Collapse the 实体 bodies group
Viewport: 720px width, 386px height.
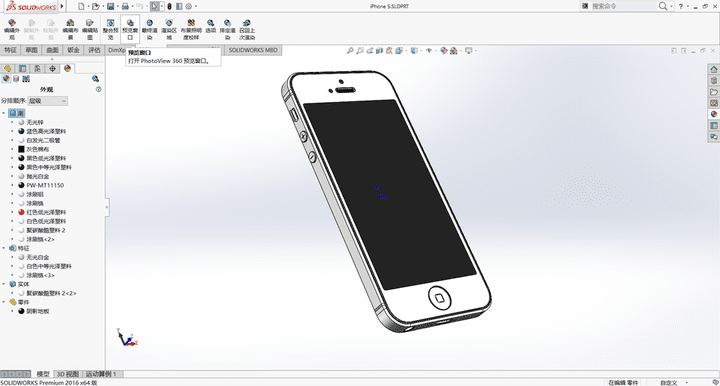4,284
